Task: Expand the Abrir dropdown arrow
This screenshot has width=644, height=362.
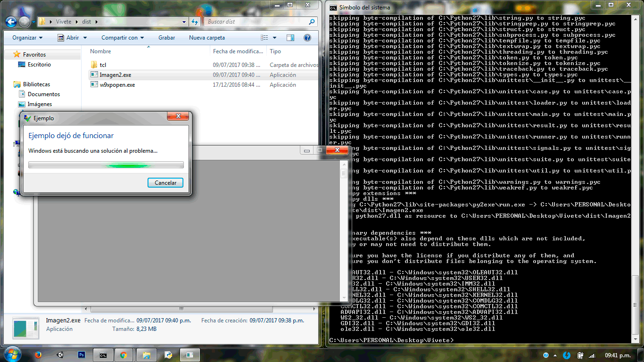Action: (85, 38)
